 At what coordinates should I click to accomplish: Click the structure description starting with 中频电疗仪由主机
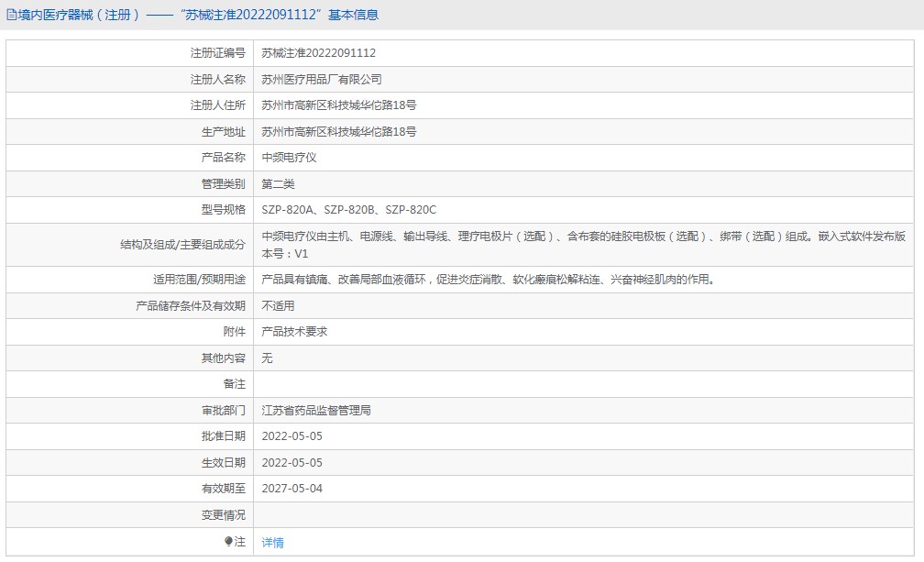pos(583,245)
